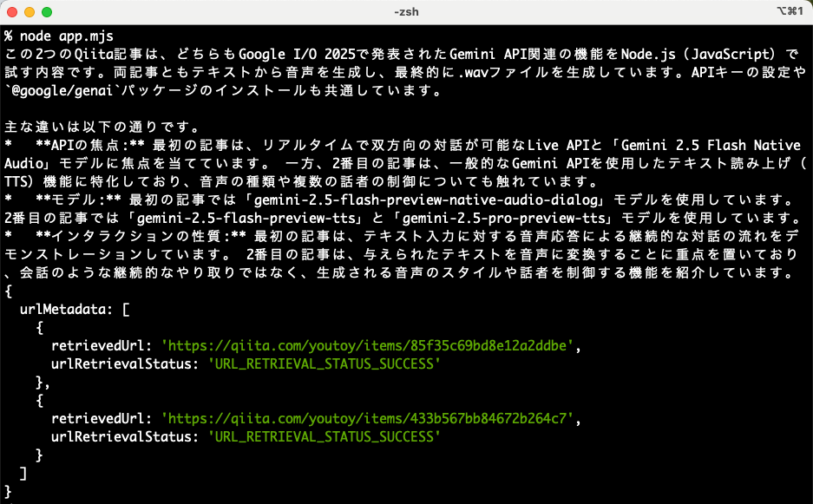Click the closing bracket of the urlMetadata array
813x504 pixels.
(23, 473)
